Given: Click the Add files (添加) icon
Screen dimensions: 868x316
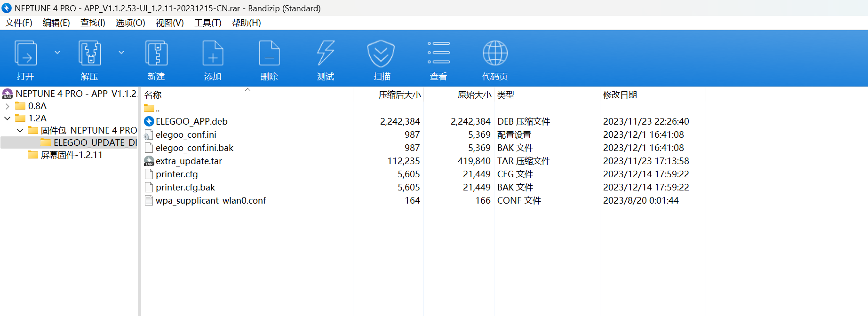Looking at the screenshot, I should click(x=213, y=53).
